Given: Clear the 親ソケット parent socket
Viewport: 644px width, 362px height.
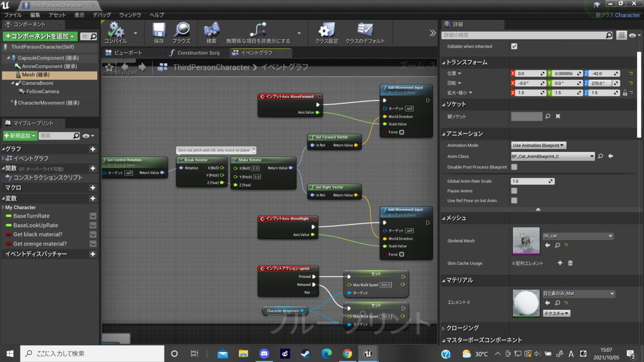Looking at the screenshot, I should pyautogui.click(x=558, y=116).
